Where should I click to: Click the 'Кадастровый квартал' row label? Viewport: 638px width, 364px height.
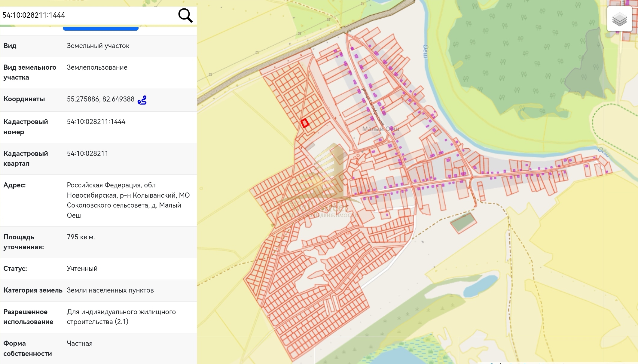pos(26,159)
